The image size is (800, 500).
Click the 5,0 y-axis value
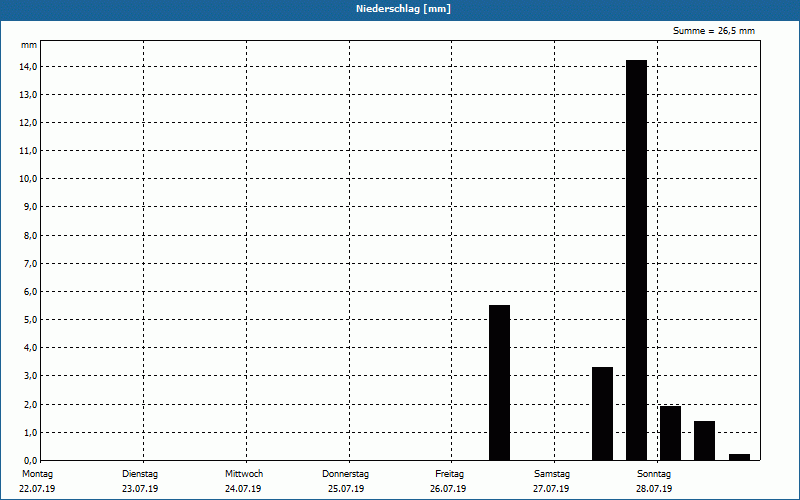[x=30, y=320]
